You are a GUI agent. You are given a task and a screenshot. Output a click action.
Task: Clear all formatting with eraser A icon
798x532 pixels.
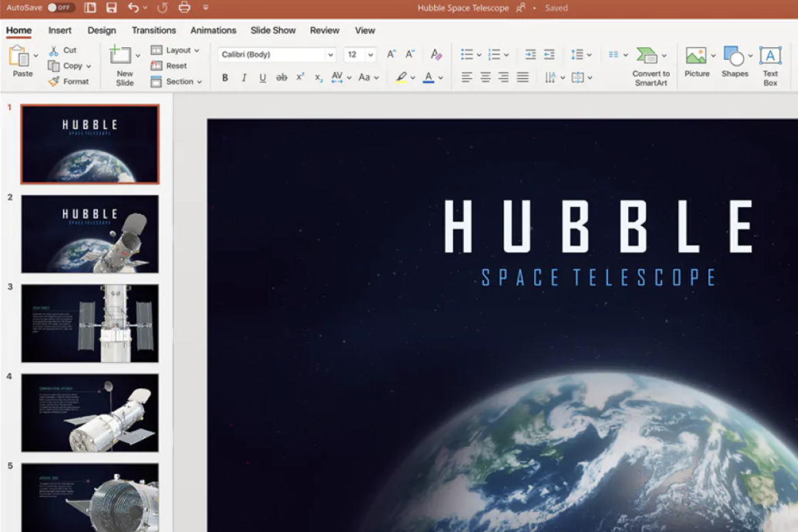click(x=435, y=54)
